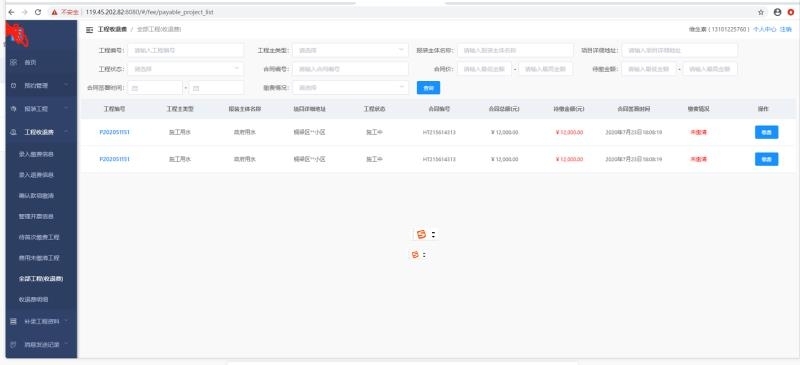
Task: Click the 待缴金额(元) column header
Action: 569,109
